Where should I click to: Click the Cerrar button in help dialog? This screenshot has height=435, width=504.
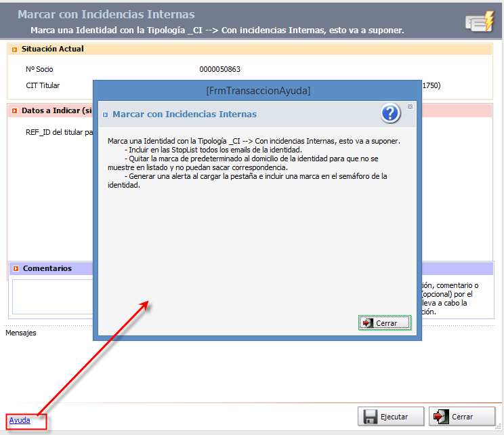[x=385, y=323]
